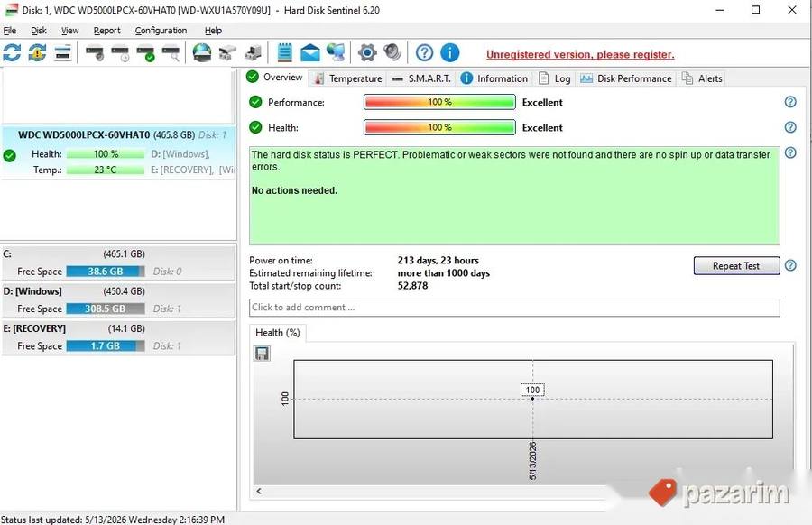The image size is (812, 525).
Task: Open the View menu
Action: click(x=69, y=31)
